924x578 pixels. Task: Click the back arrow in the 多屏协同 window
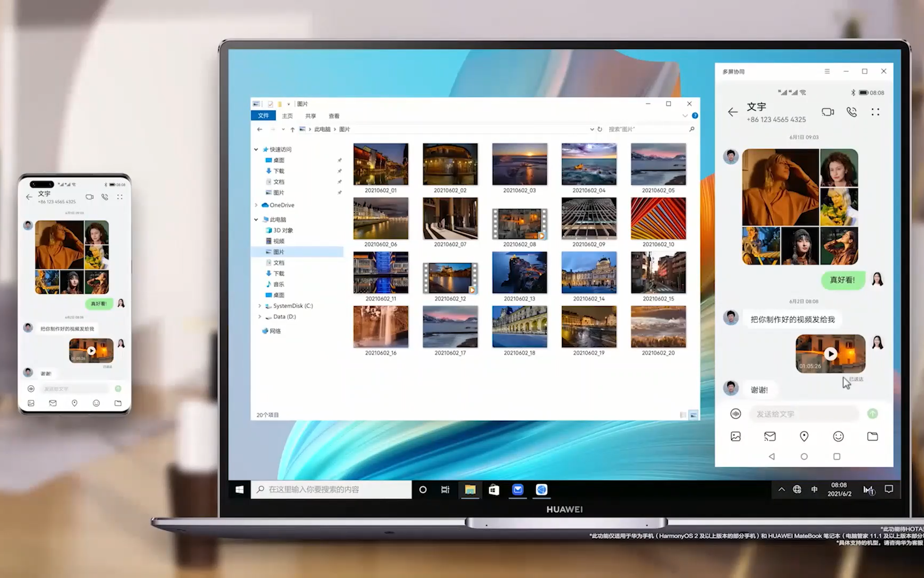pyautogui.click(x=733, y=112)
